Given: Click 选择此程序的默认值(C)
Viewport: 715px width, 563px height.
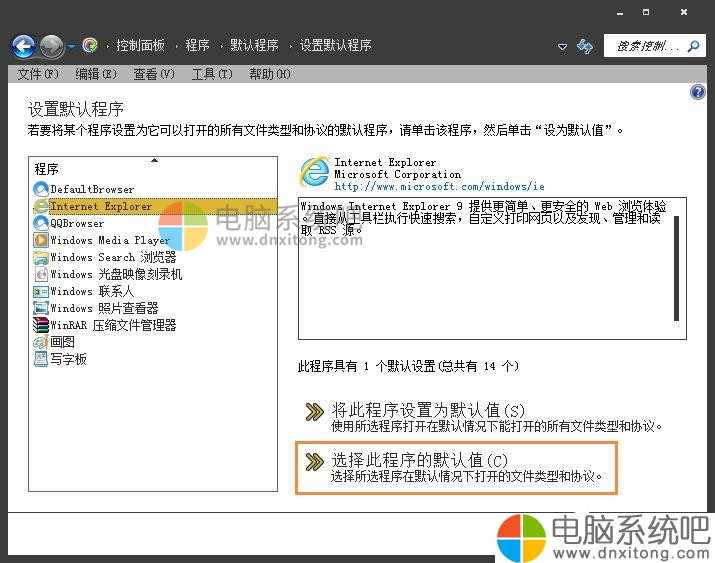Looking at the screenshot, I should point(420,460).
